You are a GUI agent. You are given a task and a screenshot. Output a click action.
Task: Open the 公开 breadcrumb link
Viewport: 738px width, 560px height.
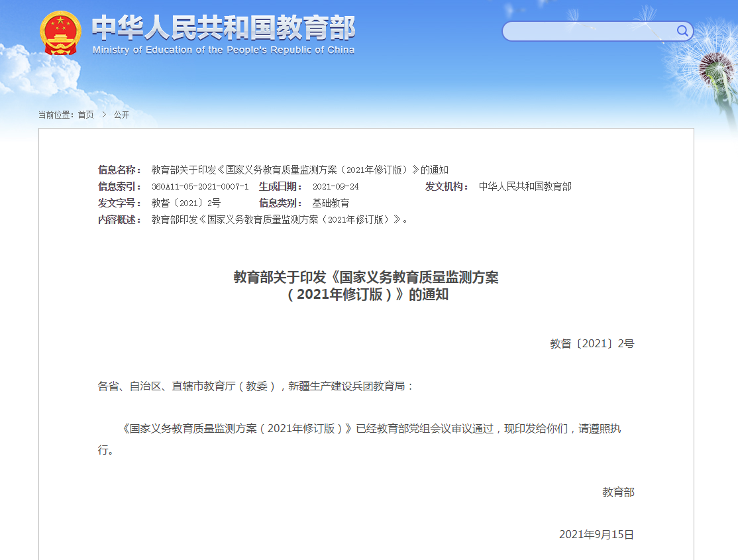(121, 115)
